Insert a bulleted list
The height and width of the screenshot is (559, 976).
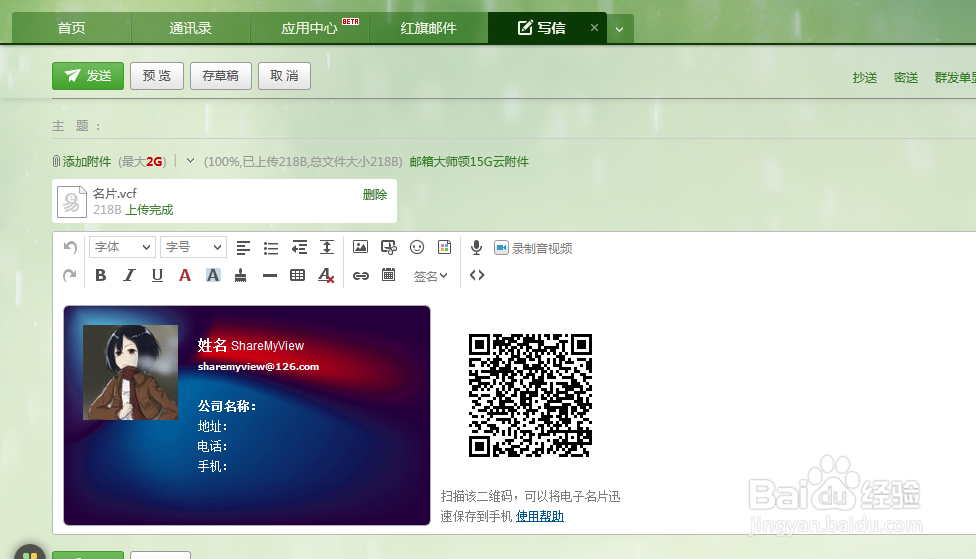[271, 248]
